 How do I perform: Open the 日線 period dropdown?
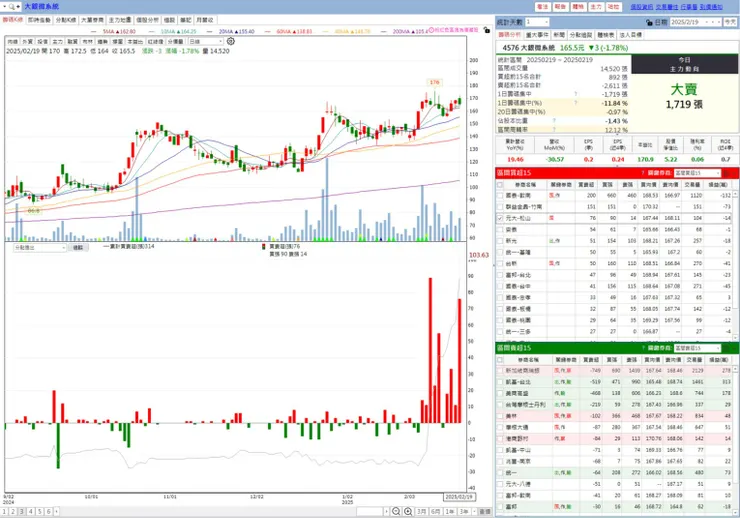tap(206, 42)
